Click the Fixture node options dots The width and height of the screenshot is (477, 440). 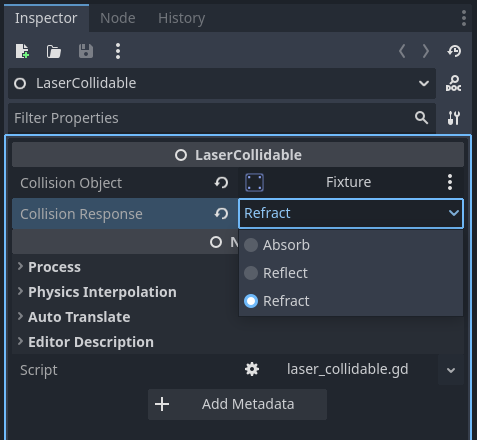tap(450, 182)
